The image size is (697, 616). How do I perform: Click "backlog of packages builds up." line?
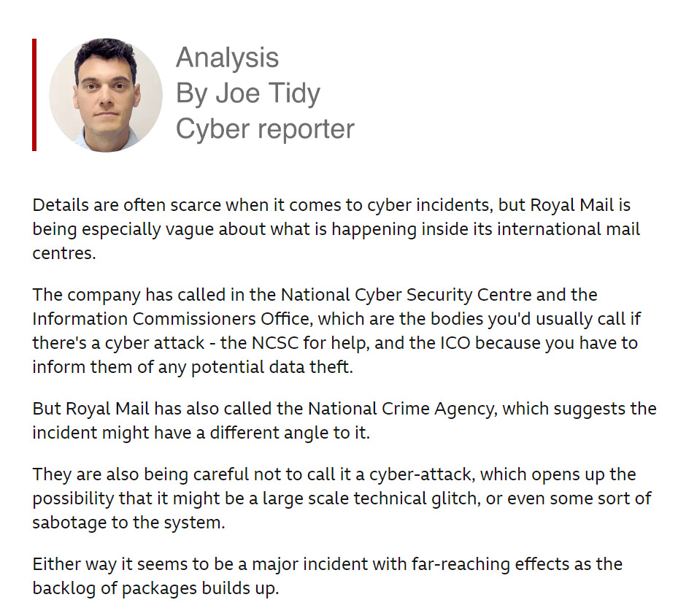155,588
